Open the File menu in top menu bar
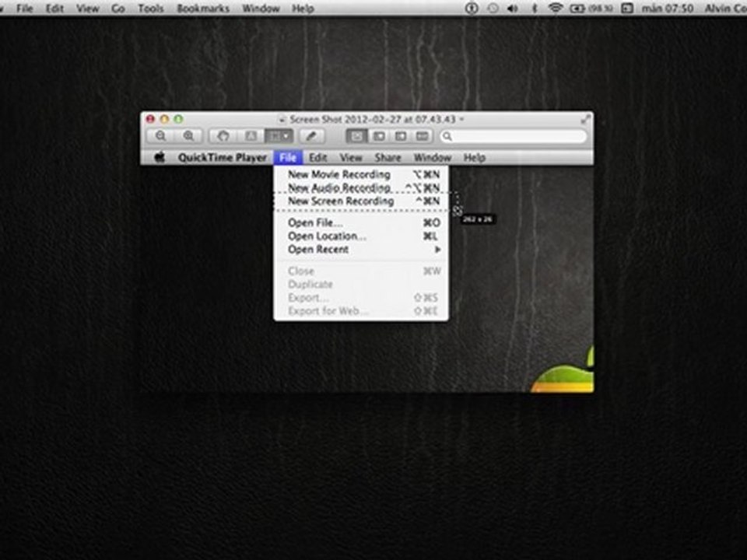The height and width of the screenshot is (560, 747). coord(25,8)
